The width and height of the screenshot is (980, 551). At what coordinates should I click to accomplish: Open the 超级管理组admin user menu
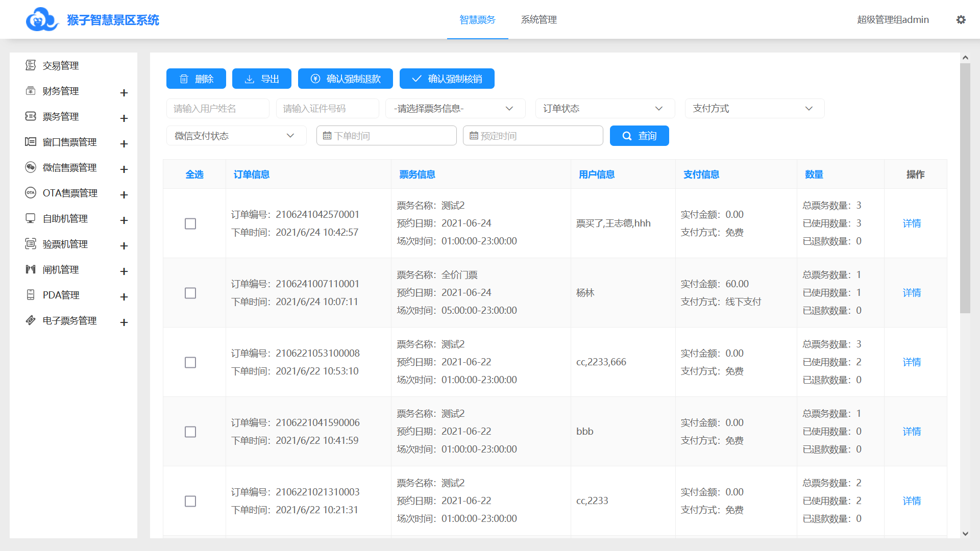pos(893,19)
